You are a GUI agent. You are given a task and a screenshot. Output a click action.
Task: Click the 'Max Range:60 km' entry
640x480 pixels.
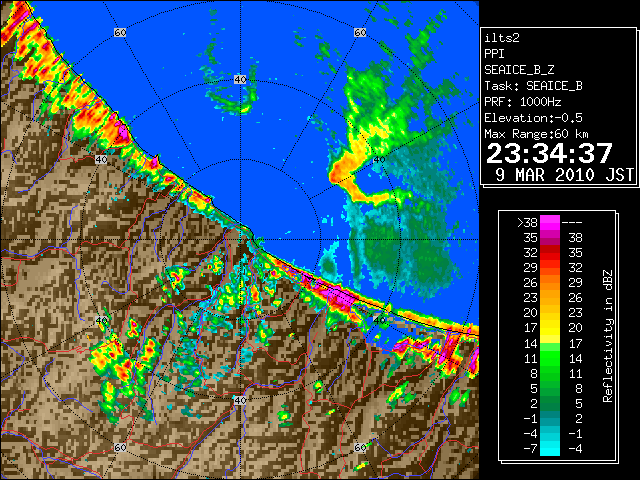pyautogui.click(x=536, y=134)
